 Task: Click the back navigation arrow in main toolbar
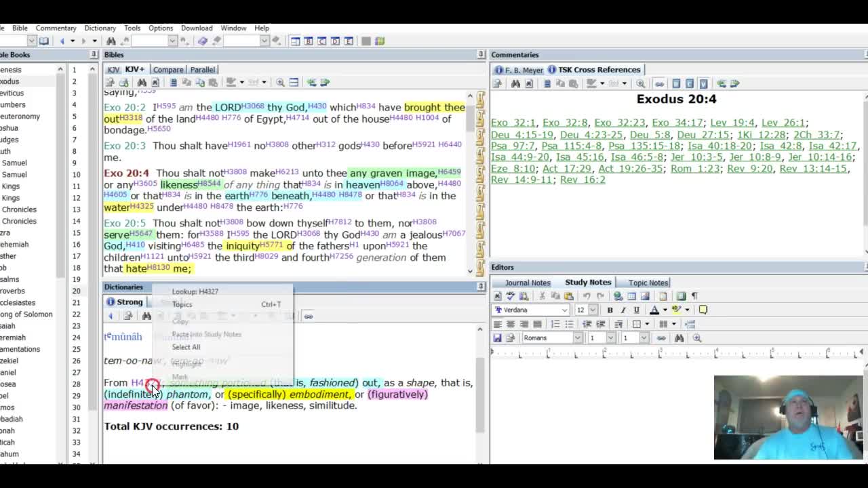[62, 41]
